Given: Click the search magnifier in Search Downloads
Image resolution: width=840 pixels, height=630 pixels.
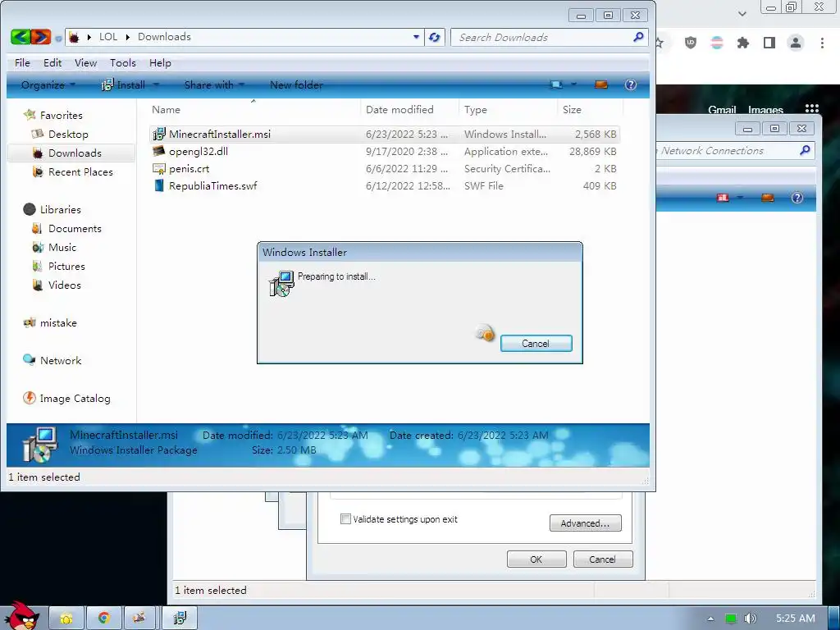Looking at the screenshot, I should [x=638, y=37].
